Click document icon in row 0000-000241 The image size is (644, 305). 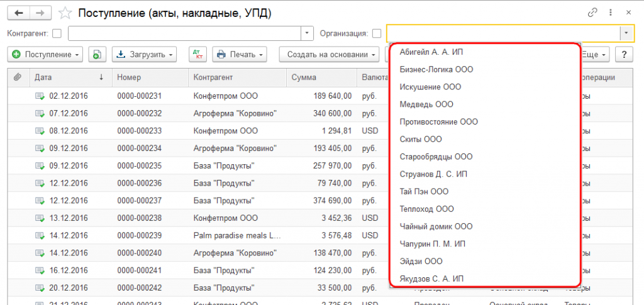[40, 270]
